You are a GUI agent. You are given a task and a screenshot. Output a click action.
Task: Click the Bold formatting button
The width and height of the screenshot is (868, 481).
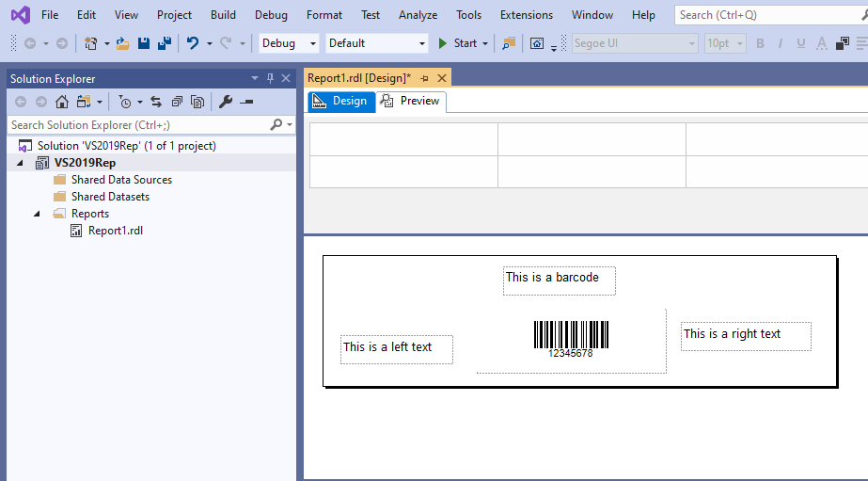pos(760,43)
